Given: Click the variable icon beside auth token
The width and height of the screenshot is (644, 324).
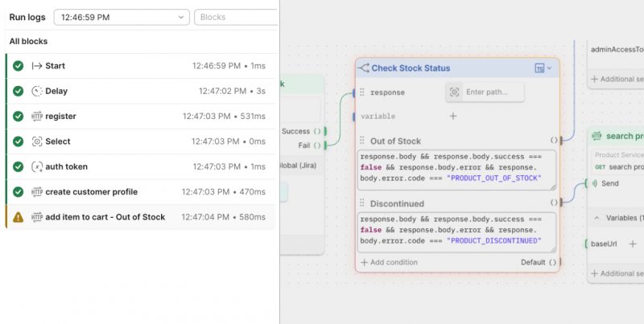Looking at the screenshot, I should click(37, 167).
